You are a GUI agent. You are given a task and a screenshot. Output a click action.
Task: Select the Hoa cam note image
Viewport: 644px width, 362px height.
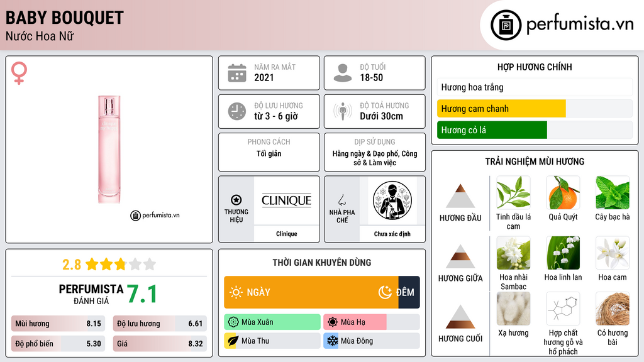(x=613, y=253)
